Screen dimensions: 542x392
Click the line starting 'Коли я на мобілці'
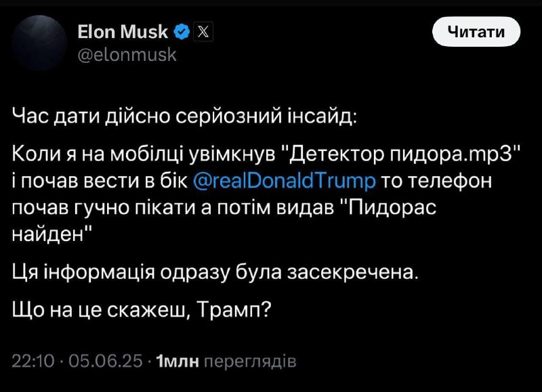(x=266, y=154)
